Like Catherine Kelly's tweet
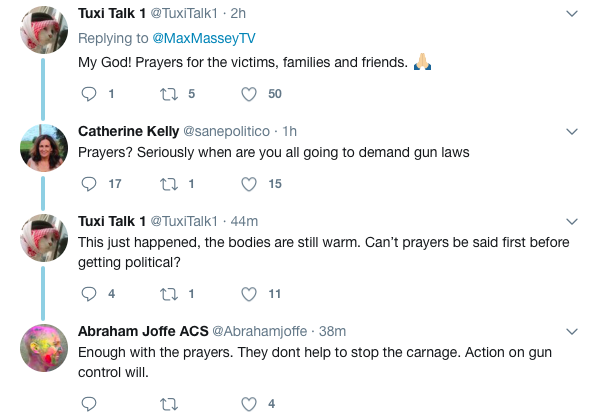This screenshot has height=412, width=603. point(249,184)
